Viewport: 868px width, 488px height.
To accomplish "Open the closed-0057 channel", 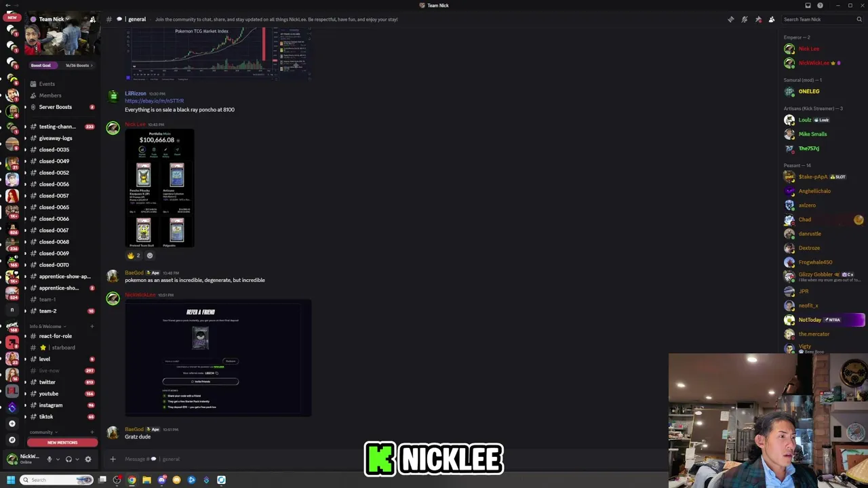I will click(61, 196).
